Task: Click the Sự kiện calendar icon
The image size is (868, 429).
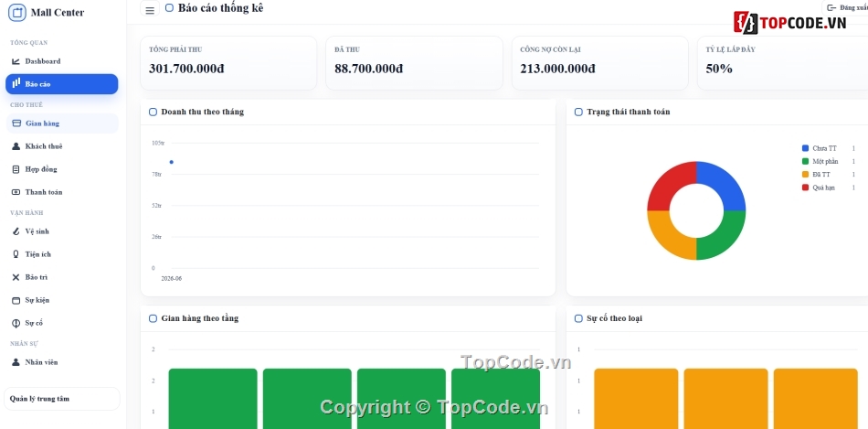Action: [16, 300]
